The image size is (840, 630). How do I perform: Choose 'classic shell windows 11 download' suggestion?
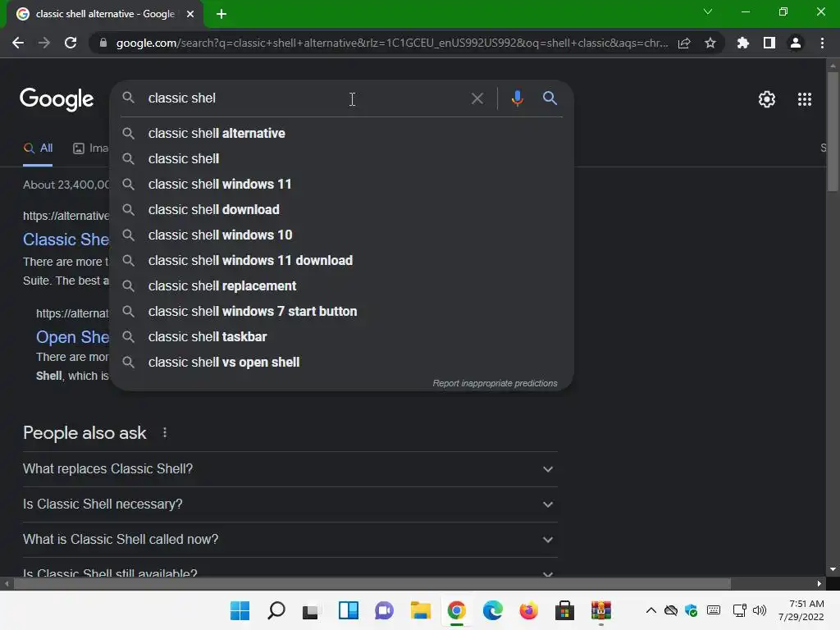pos(342,260)
